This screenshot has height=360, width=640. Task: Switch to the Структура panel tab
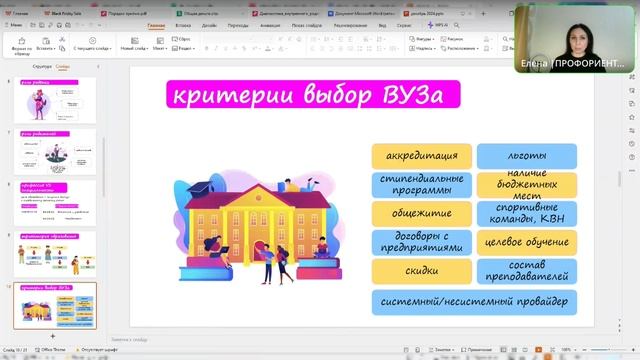[42, 66]
